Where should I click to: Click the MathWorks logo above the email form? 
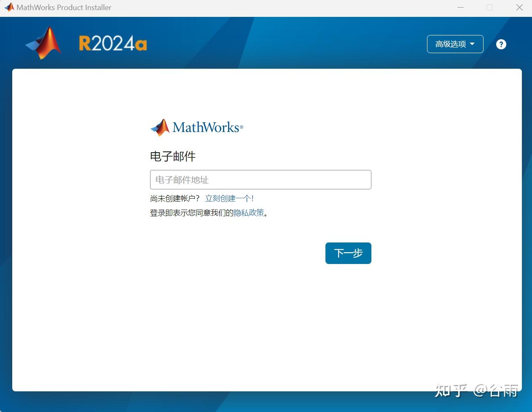click(196, 127)
